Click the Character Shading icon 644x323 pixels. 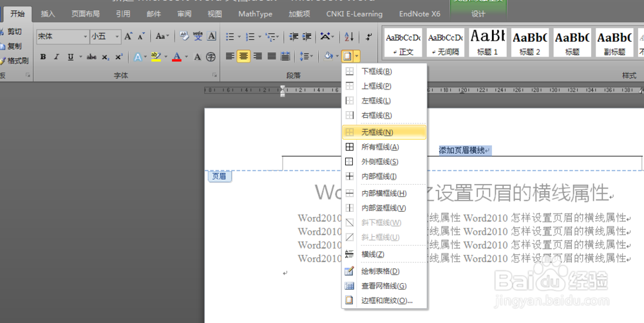pyautogui.click(x=198, y=57)
